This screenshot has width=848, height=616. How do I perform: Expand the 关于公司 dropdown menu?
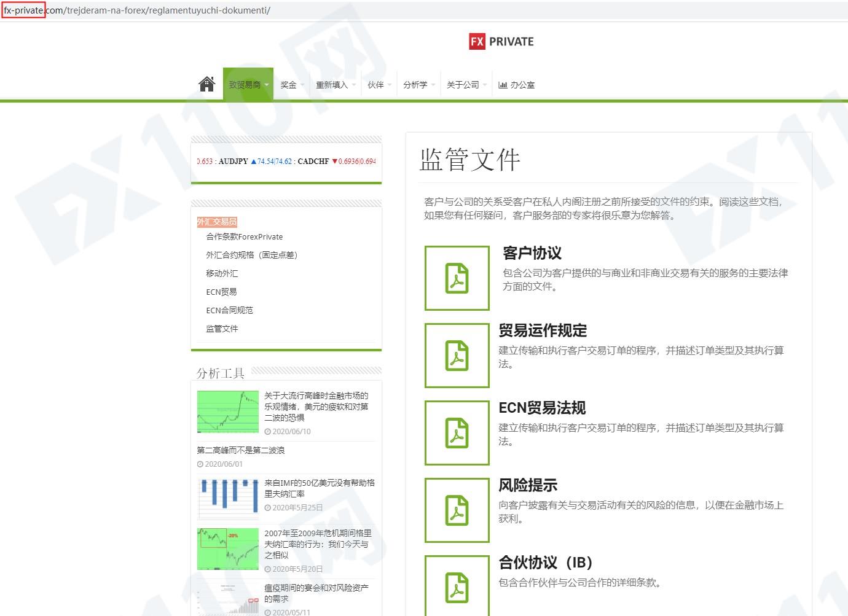[x=466, y=85]
